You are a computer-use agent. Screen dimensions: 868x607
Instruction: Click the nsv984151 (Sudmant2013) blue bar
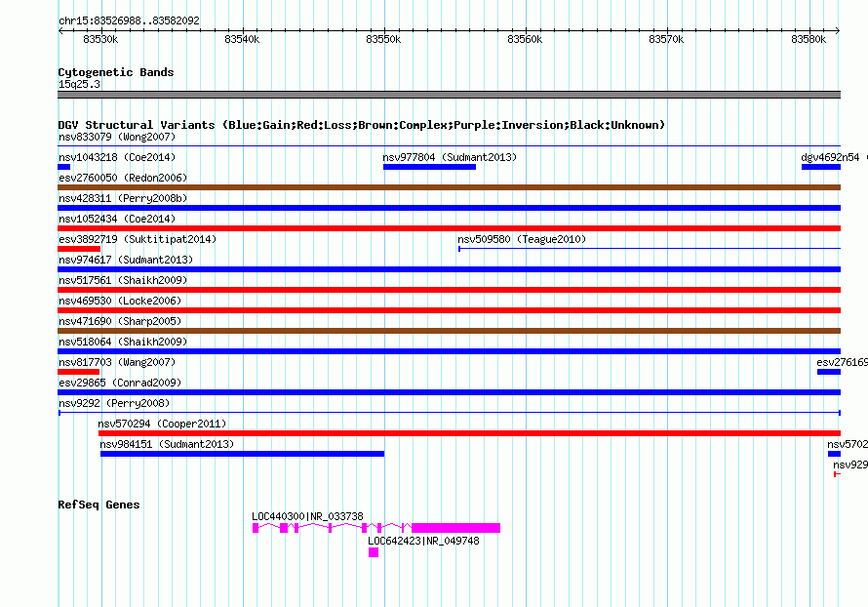point(243,454)
